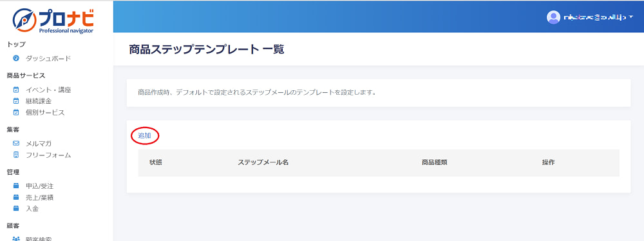Image resolution: width=644 pixels, height=241 pixels.
Task: Open 申込/受注 management page
Action: point(40,186)
